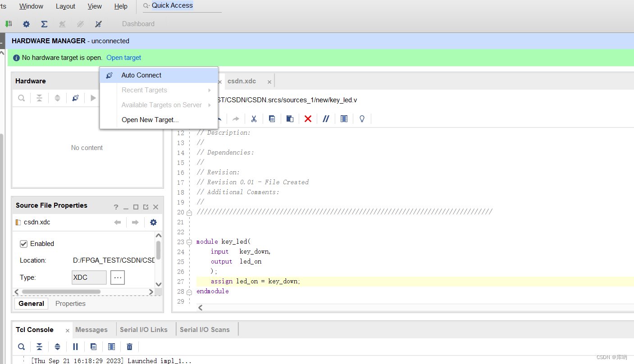
Task: Click the highlighted assign led_on code line
Action: click(415, 281)
